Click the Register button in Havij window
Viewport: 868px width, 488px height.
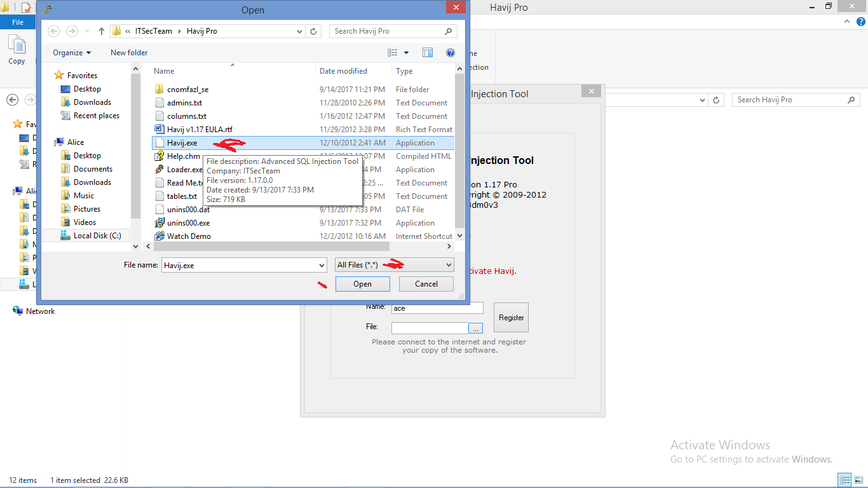(511, 318)
